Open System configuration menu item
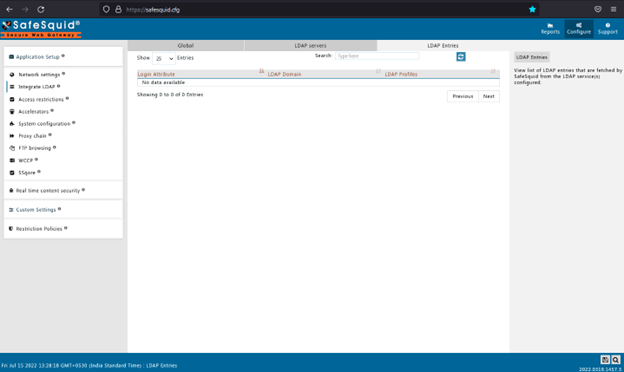 44,124
